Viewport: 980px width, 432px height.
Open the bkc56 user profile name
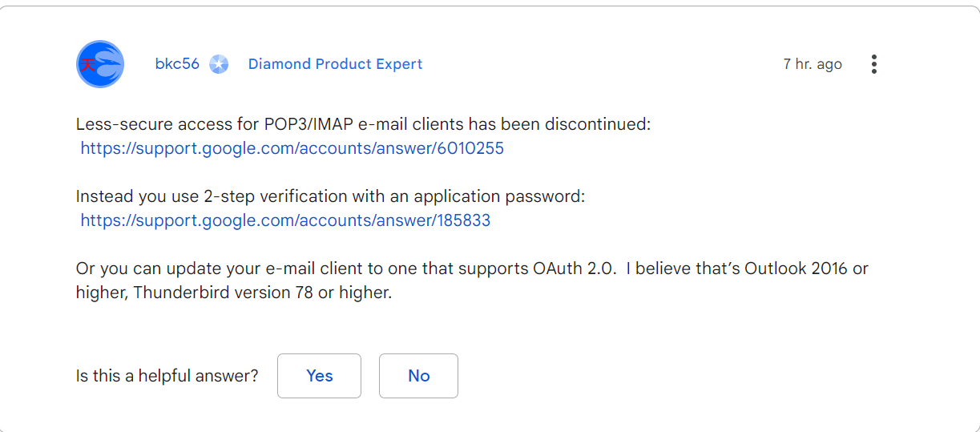point(177,64)
